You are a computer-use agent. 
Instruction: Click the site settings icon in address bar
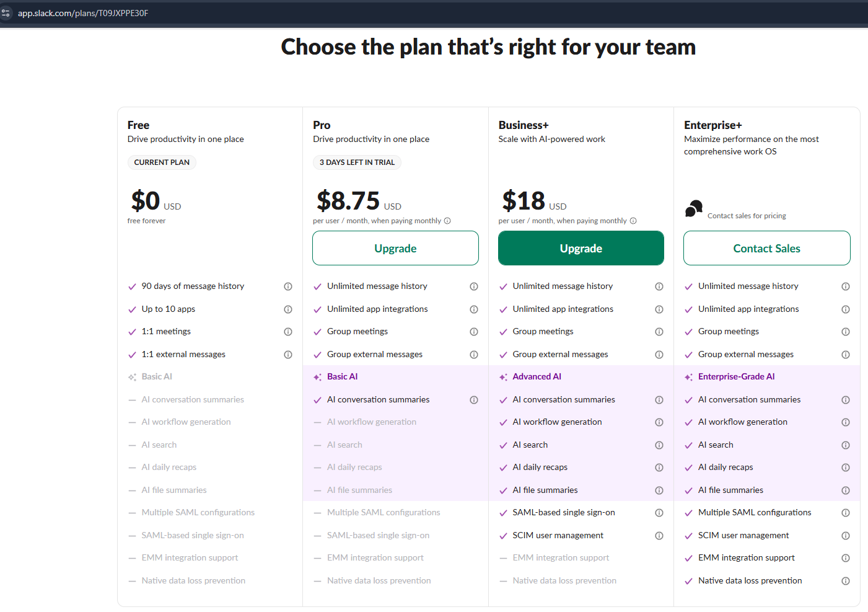point(6,13)
